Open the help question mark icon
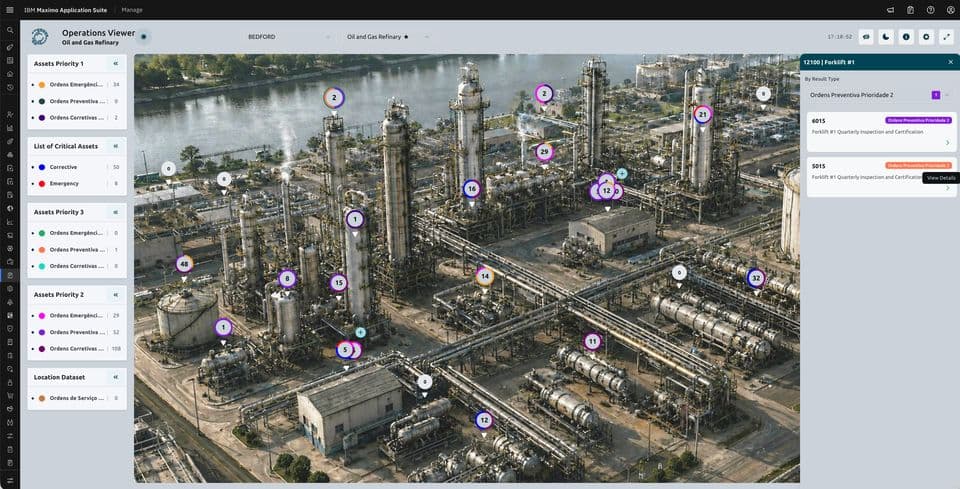Viewport: 960px width, 489px height. point(931,10)
